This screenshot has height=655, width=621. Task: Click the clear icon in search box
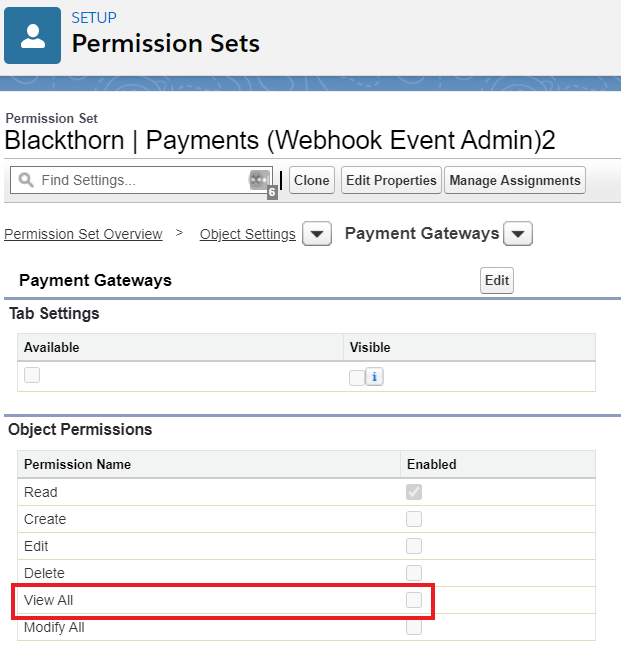pyautogui.click(x=259, y=180)
